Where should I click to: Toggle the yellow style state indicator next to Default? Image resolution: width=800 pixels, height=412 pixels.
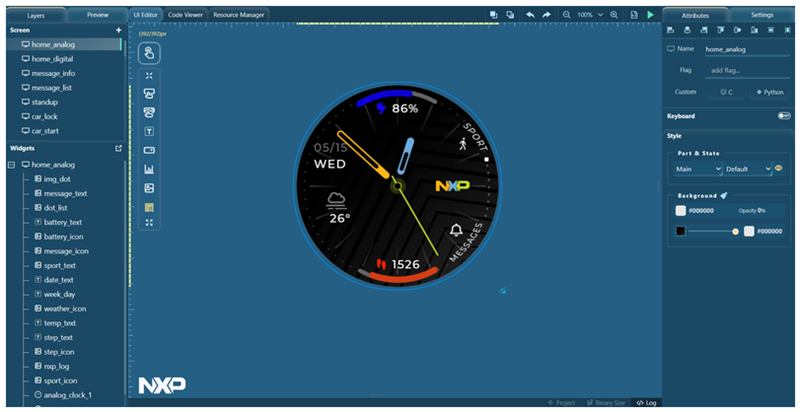pyautogui.click(x=779, y=168)
